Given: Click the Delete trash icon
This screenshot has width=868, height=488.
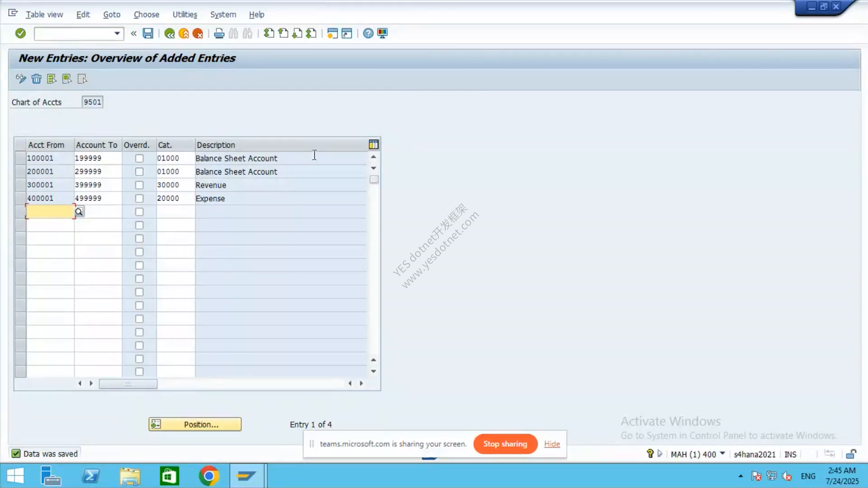Looking at the screenshot, I should pos(37,79).
